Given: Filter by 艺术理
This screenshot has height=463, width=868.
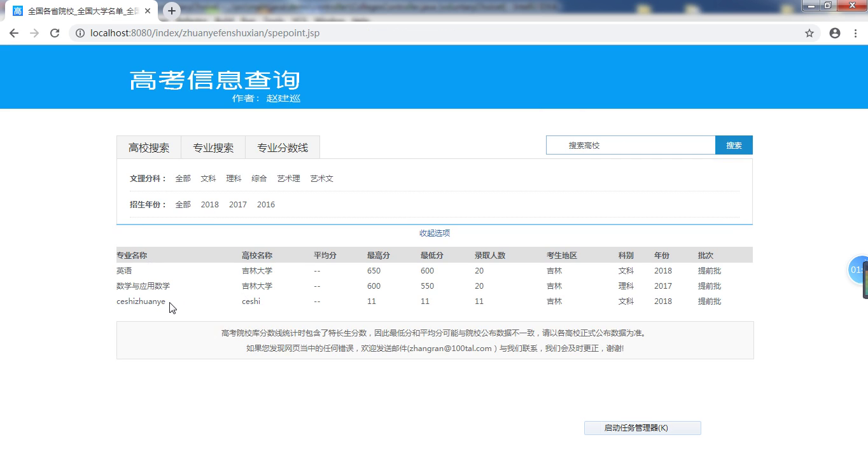Looking at the screenshot, I should (288, 179).
